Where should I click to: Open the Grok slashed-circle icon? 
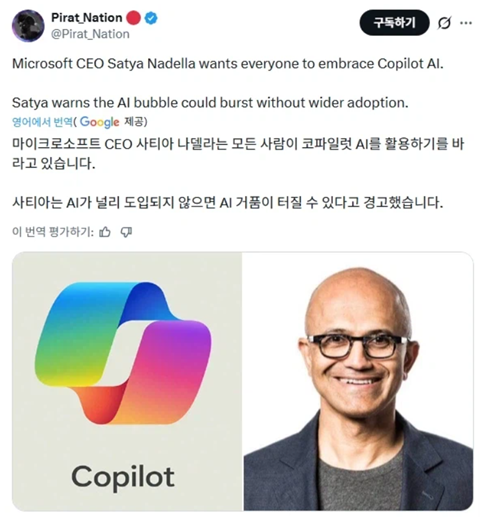[x=444, y=23]
